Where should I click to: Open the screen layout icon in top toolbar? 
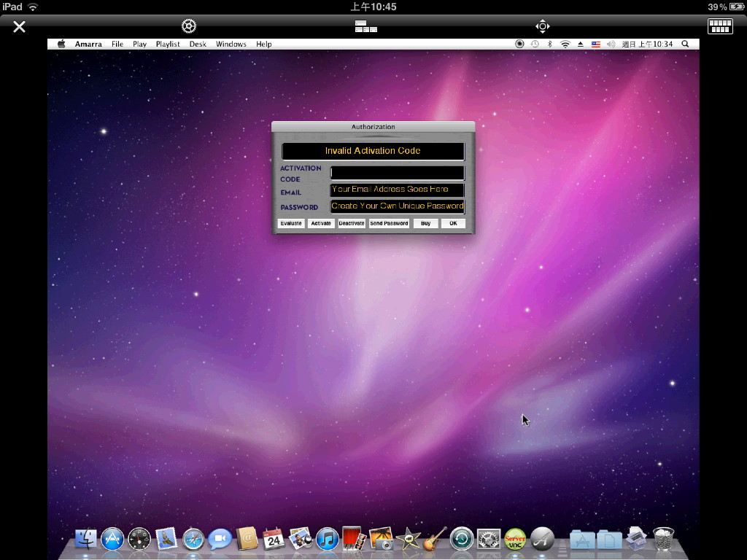click(x=366, y=26)
